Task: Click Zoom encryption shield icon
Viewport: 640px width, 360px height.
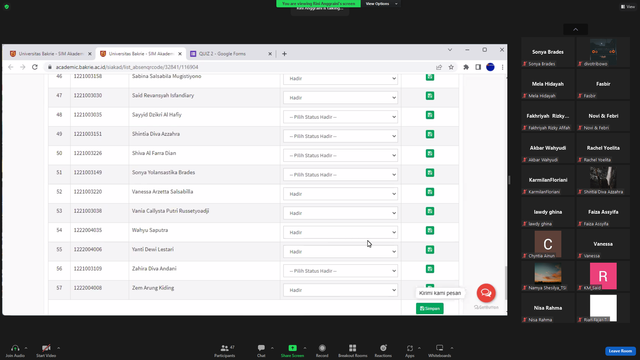Action: coord(7,7)
